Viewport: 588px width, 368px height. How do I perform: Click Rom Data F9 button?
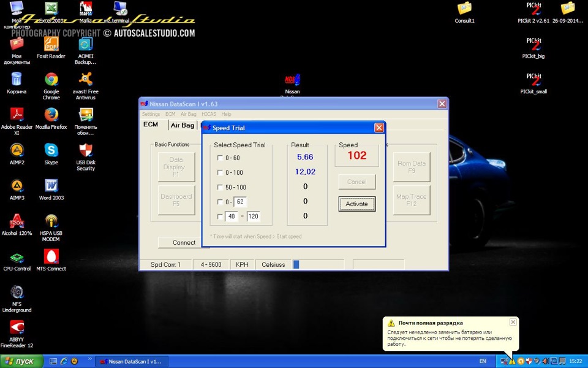click(412, 167)
